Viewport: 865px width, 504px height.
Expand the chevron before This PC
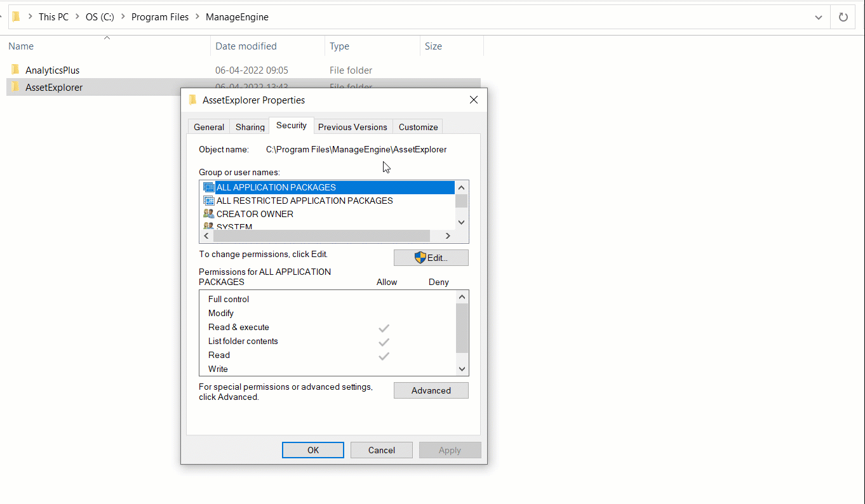pos(30,17)
